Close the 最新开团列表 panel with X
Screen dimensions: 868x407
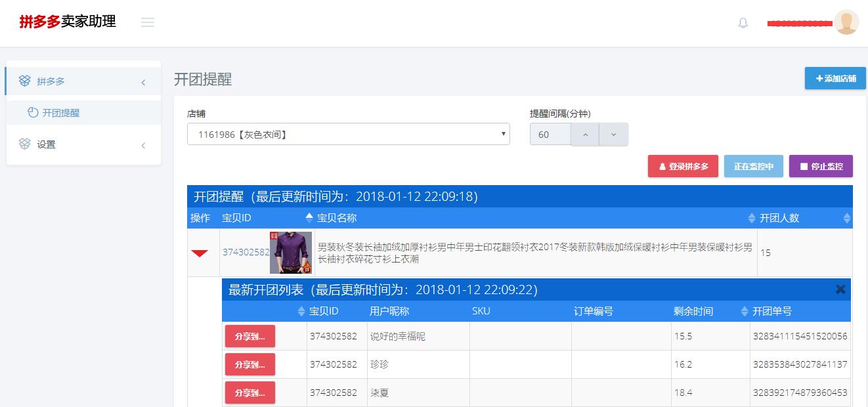(840, 289)
